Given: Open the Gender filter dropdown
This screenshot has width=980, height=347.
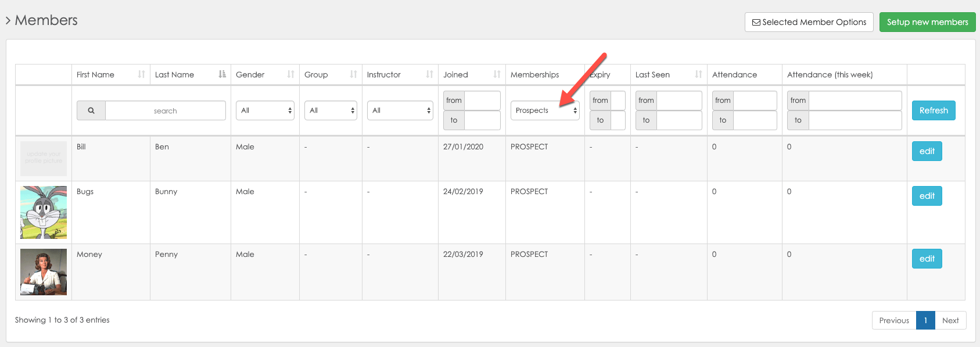Looking at the screenshot, I should tap(265, 110).
